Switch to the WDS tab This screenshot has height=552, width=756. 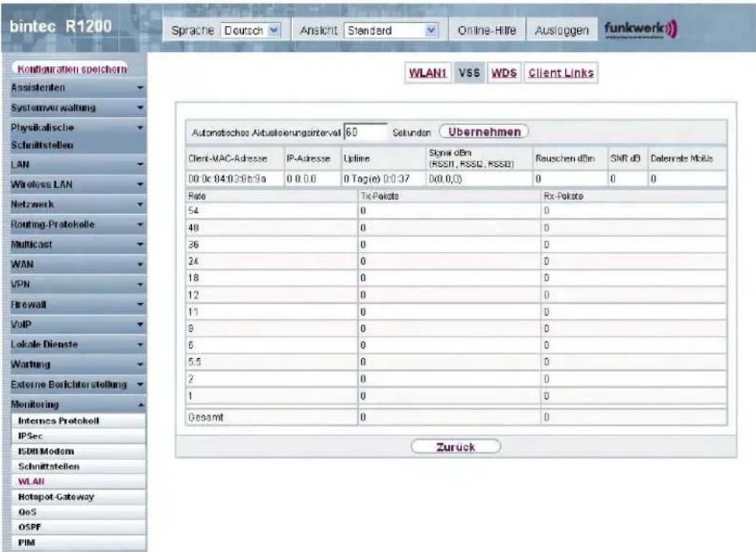(x=504, y=73)
